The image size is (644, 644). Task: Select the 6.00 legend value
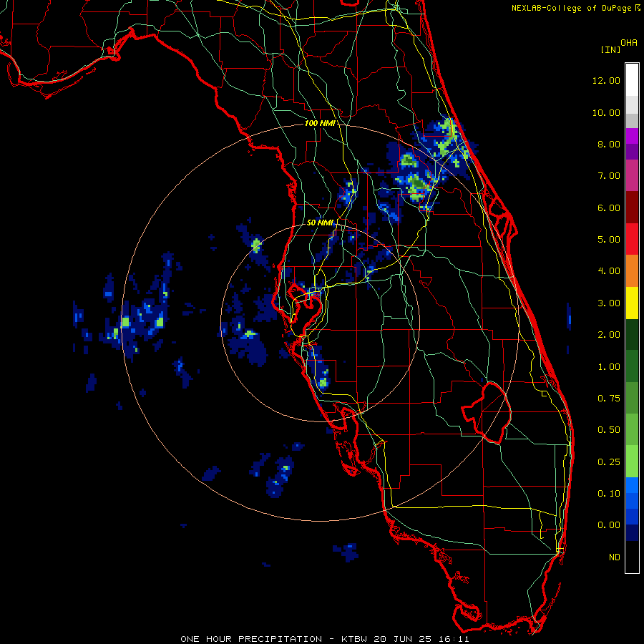pyautogui.click(x=609, y=208)
